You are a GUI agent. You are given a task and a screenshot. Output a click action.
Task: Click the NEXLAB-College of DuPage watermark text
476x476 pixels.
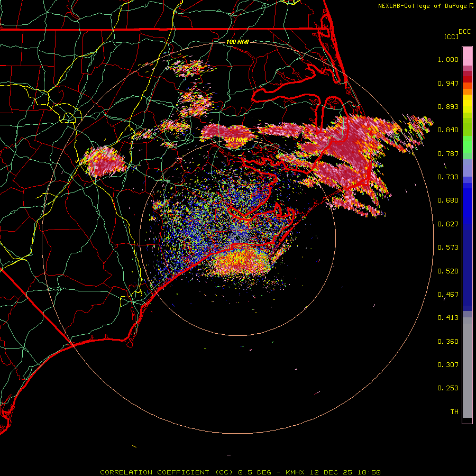422,6
